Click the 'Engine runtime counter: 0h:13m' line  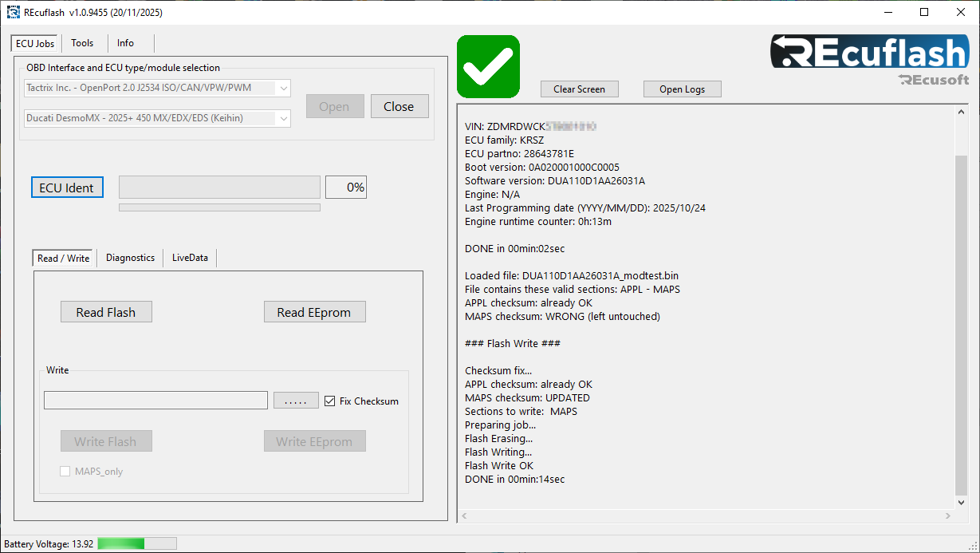pyautogui.click(x=538, y=221)
